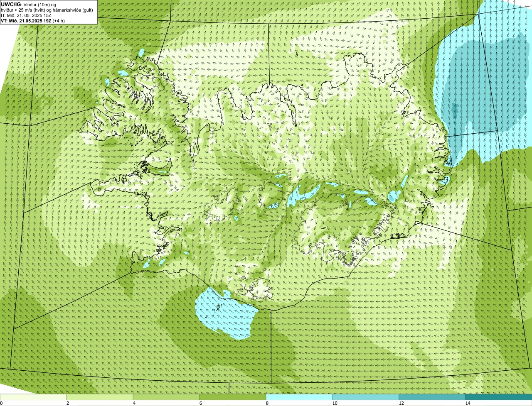Click the '14' scale label
Screen dimensions: 532x406
click(468, 403)
